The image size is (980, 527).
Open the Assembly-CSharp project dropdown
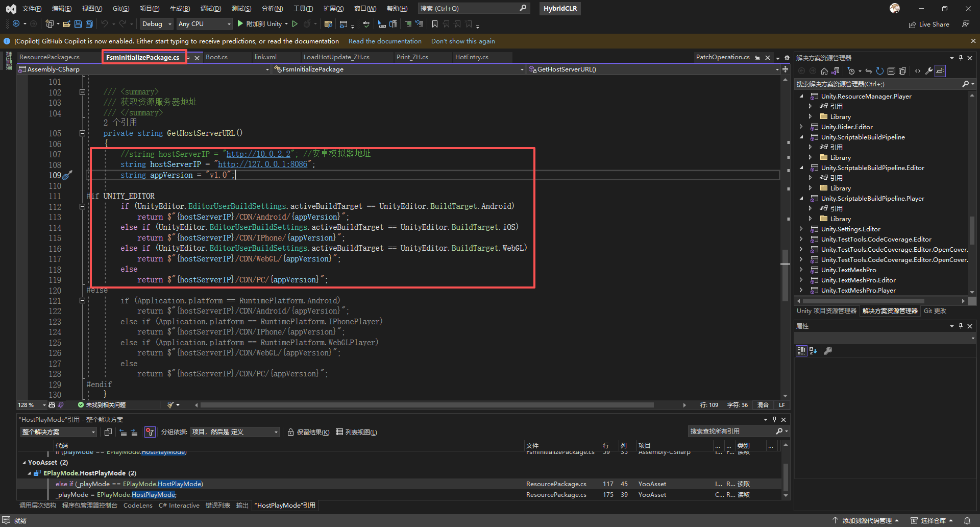coord(144,69)
